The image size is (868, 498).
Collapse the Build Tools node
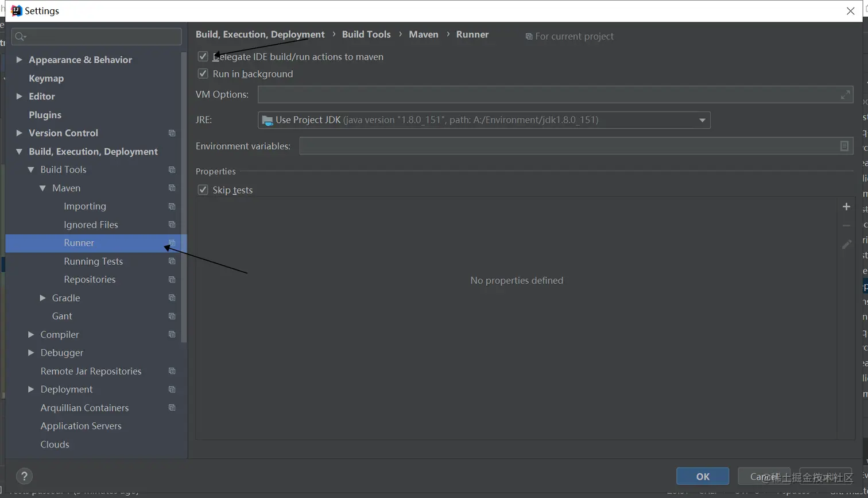pyautogui.click(x=31, y=170)
